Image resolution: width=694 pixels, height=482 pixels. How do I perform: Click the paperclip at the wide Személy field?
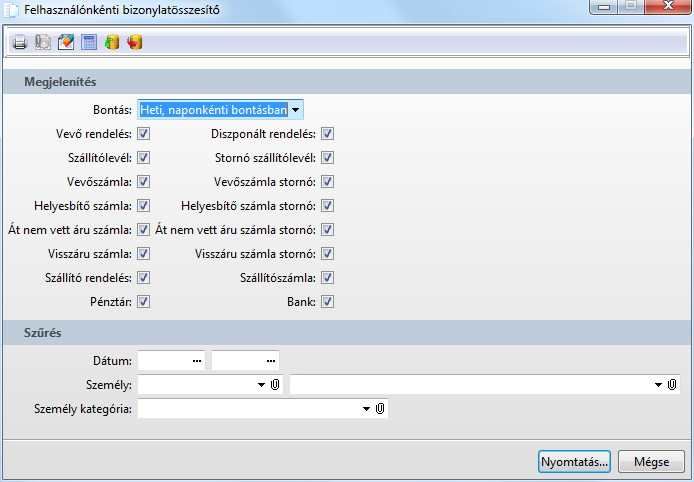[672, 385]
